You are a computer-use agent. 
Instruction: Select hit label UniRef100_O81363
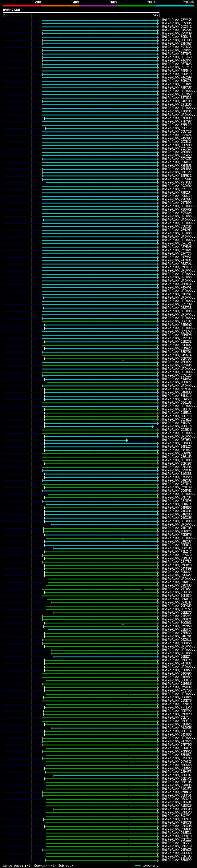tap(177, 94)
